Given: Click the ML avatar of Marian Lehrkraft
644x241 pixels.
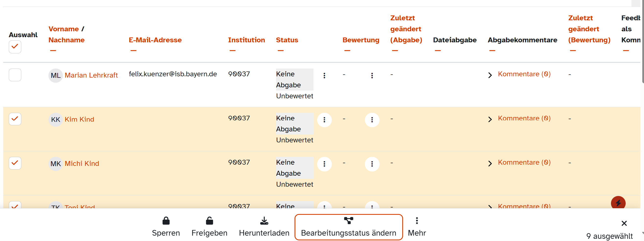Looking at the screenshot, I should coord(56,75).
